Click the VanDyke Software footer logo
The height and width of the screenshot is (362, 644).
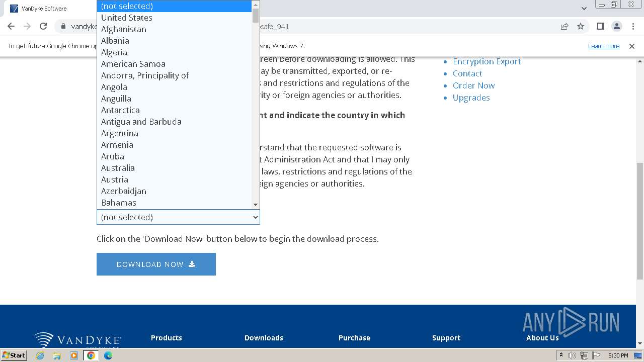click(77, 340)
